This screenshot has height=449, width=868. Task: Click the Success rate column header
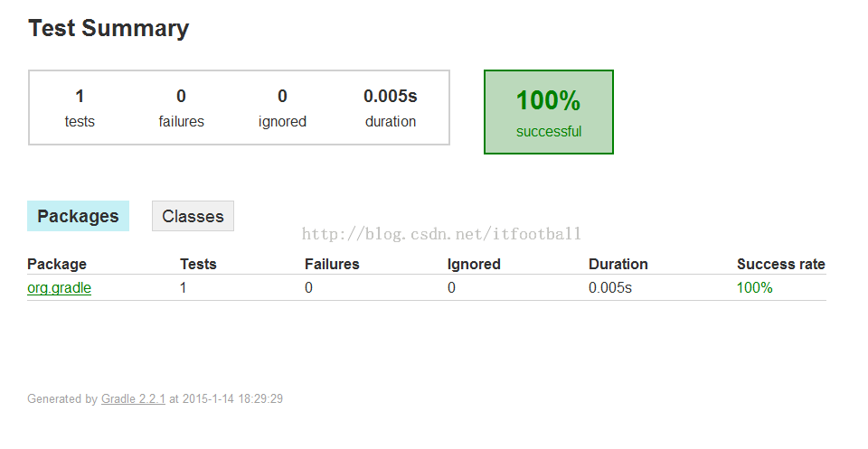tap(781, 265)
